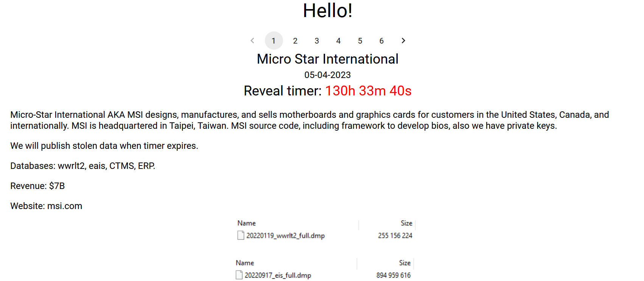Select file name 20220119_wwrlt2_full.dmp
644x281 pixels.
286,236
